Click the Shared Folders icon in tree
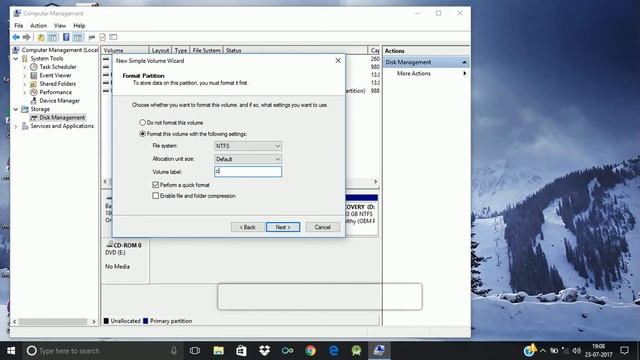The height and width of the screenshot is (360, 640). coord(34,84)
